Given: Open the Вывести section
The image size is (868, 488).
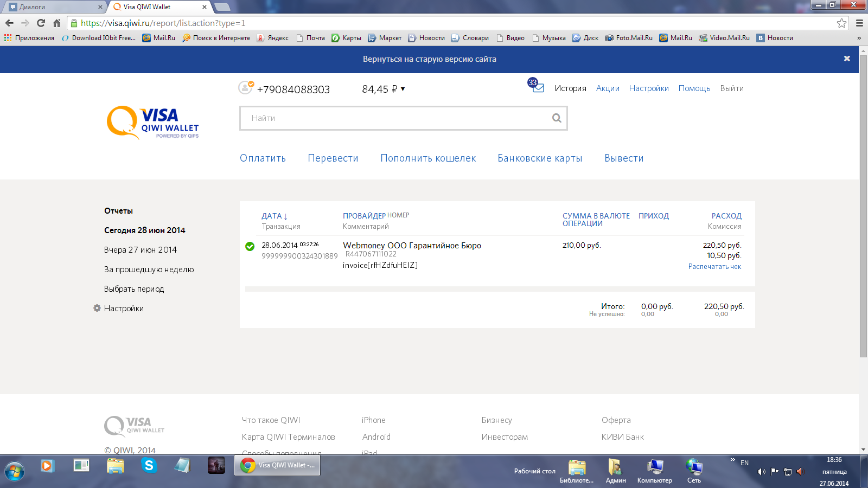Looking at the screenshot, I should coord(624,158).
